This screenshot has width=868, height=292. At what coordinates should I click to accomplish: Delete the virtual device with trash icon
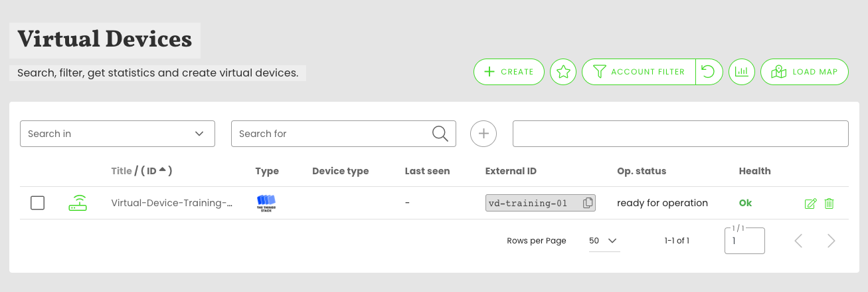click(x=829, y=204)
